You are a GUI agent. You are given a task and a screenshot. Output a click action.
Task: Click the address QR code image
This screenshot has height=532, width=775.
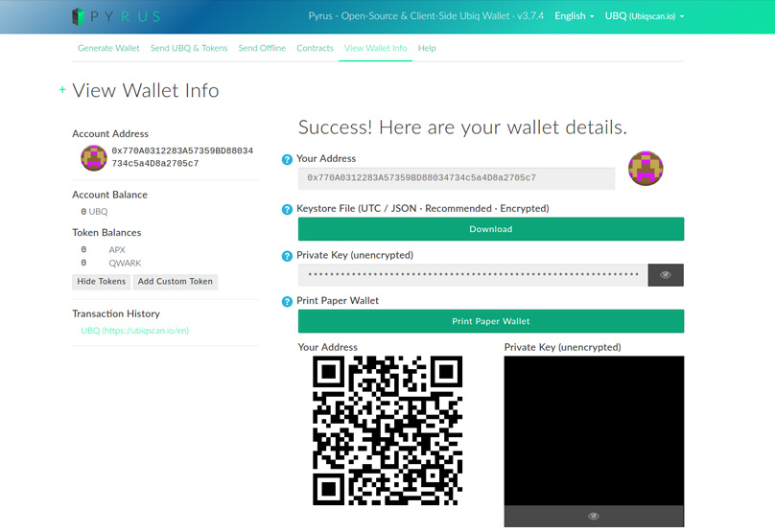click(x=387, y=430)
